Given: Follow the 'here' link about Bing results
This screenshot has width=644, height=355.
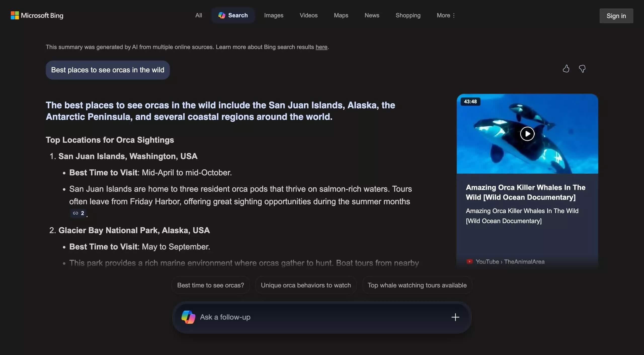Looking at the screenshot, I should (x=321, y=47).
